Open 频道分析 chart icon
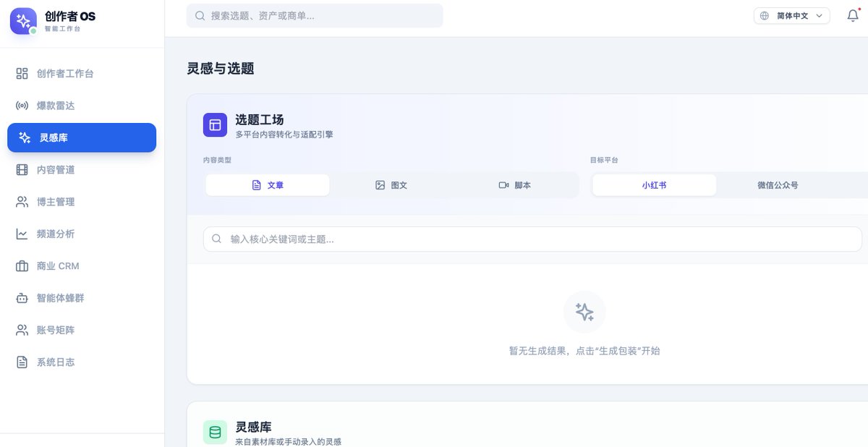Viewport: 868px width, 447px height. 22,234
